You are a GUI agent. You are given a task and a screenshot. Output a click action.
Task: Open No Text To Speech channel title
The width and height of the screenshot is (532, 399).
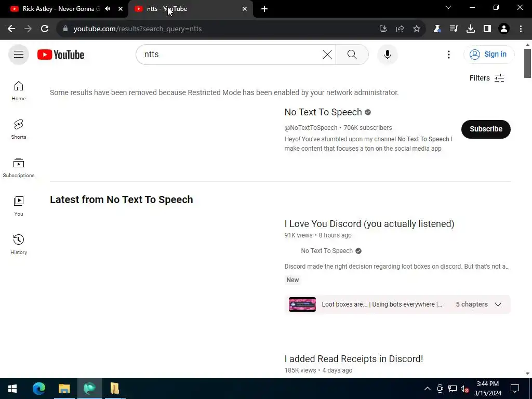pyautogui.click(x=323, y=112)
